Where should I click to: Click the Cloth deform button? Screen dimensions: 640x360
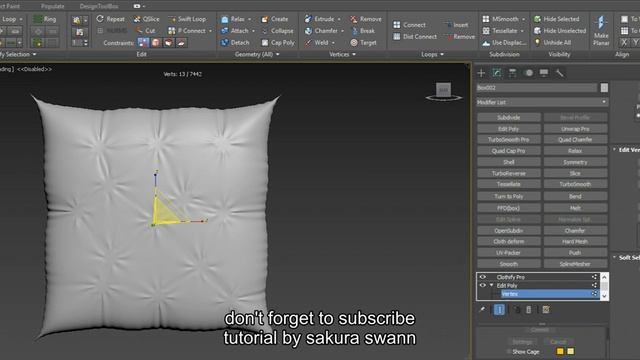point(509,242)
